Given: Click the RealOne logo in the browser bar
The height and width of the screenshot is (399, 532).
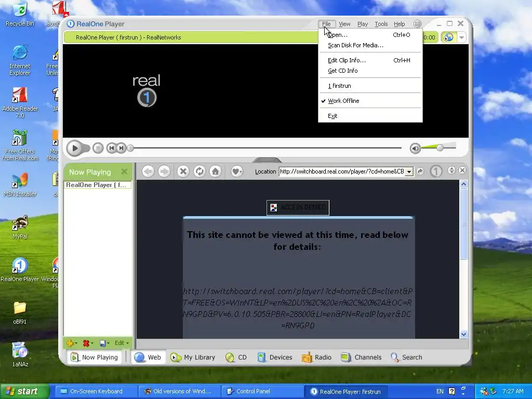Looking at the screenshot, I should 436,171.
